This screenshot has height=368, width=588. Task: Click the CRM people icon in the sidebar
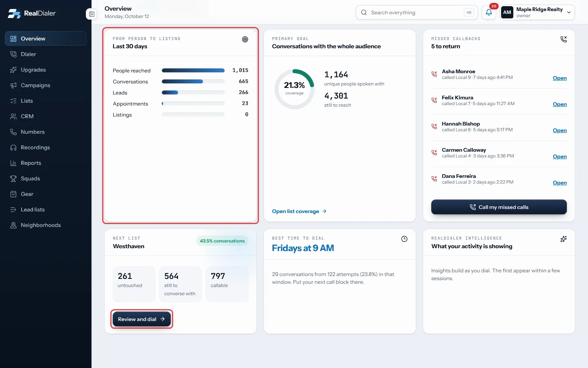[13, 116]
